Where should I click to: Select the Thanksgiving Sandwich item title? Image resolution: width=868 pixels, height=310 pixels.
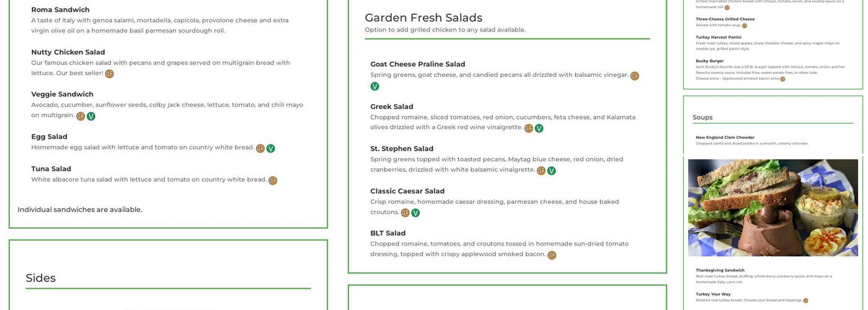tap(720, 270)
